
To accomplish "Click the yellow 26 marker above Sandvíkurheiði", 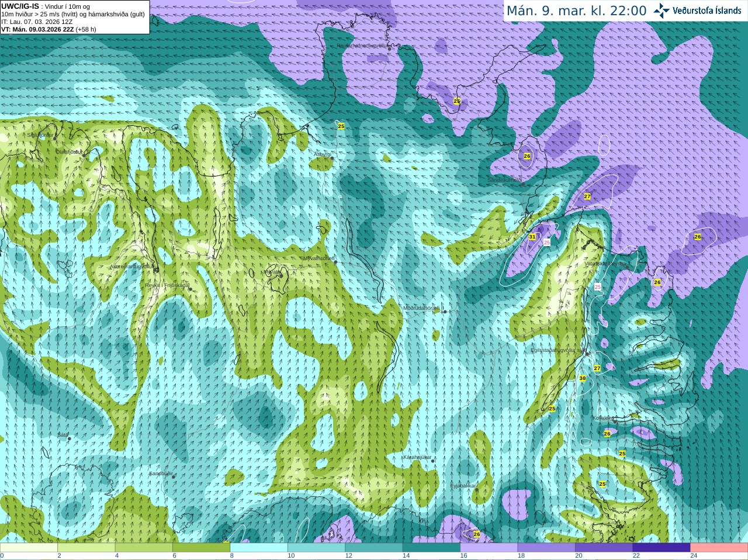I will point(527,156).
